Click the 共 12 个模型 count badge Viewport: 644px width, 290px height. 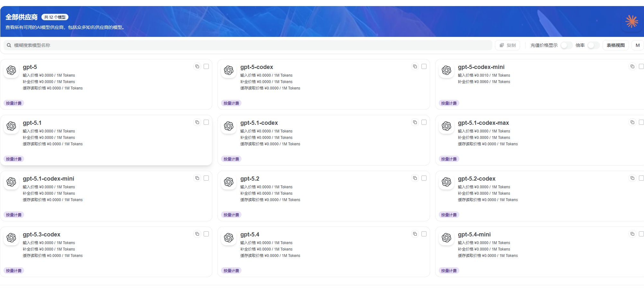(55, 17)
